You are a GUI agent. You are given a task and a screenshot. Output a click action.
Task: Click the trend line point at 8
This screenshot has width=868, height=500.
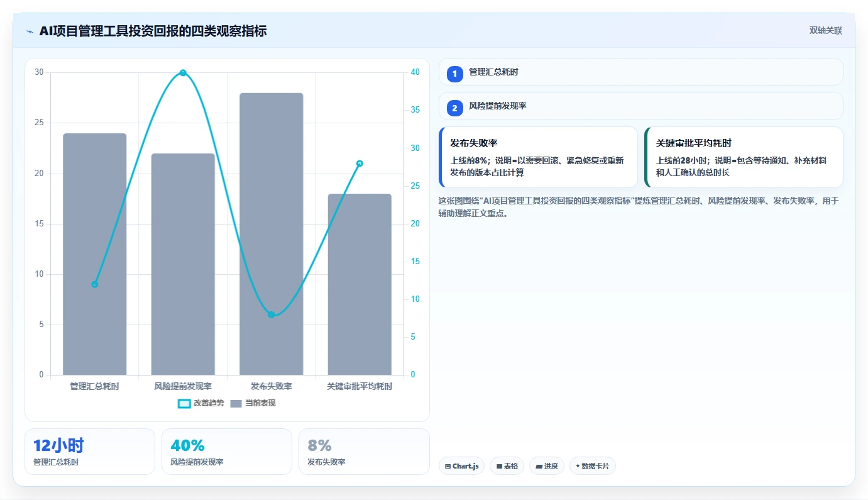[x=272, y=314]
